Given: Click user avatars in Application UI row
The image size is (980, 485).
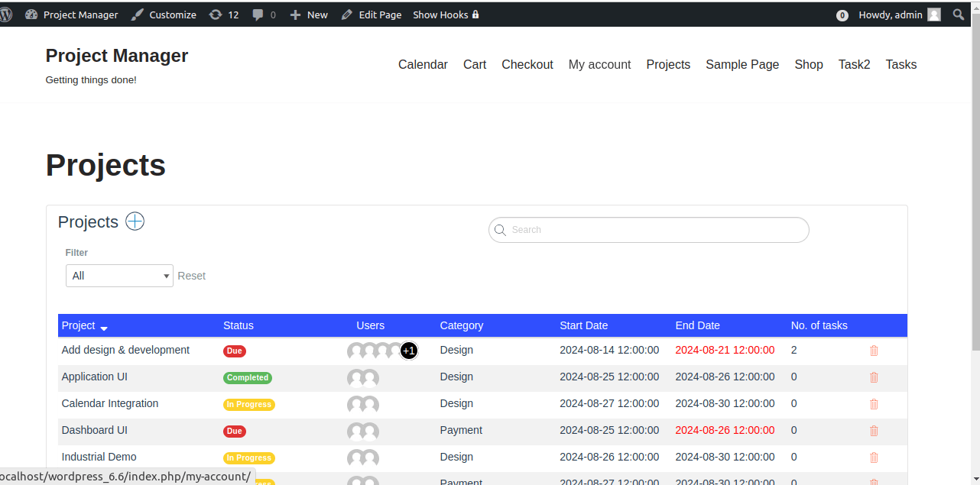Looking at the screenshot, I should [x=363, y=378].
